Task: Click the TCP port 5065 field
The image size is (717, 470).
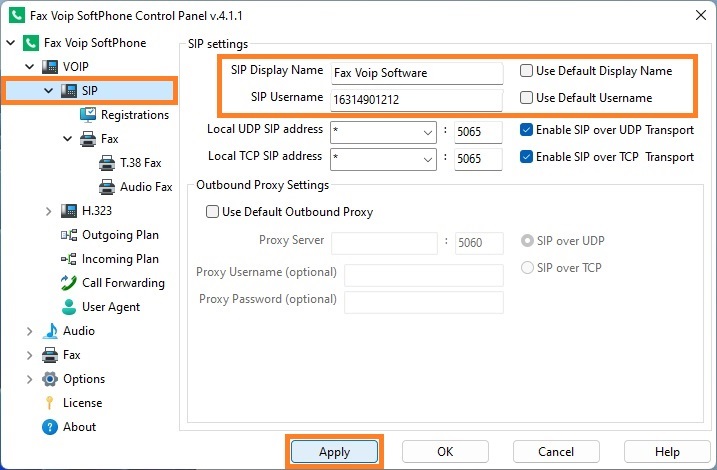Action: click(x=478, y=160)
